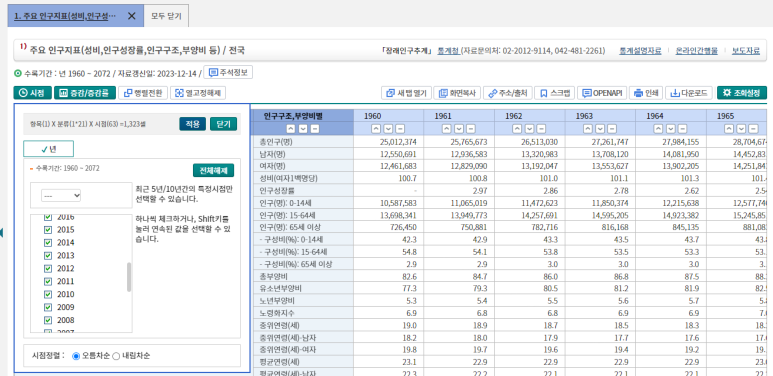Sort 1964 column descending arrow
The image size is (773, 376).
tap(670, 129)
